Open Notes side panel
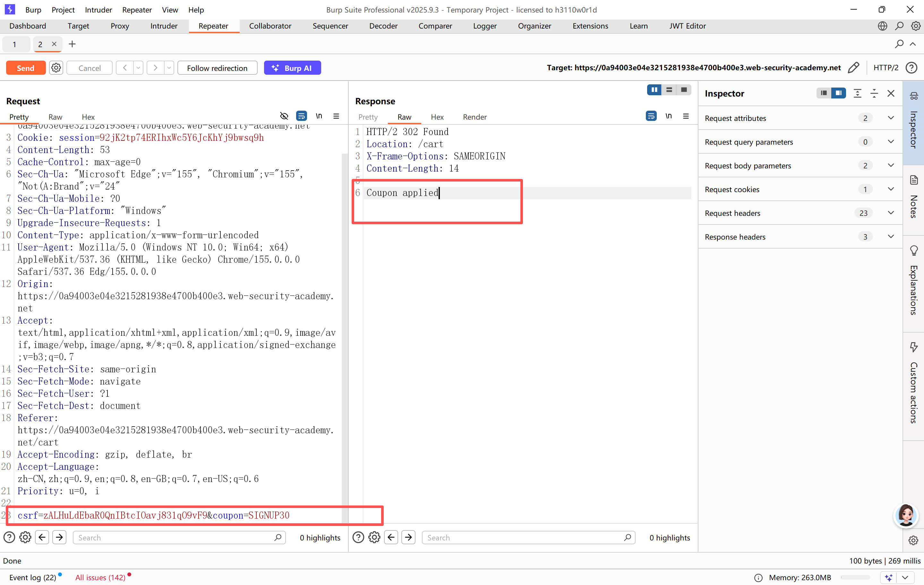 [914, 200]
